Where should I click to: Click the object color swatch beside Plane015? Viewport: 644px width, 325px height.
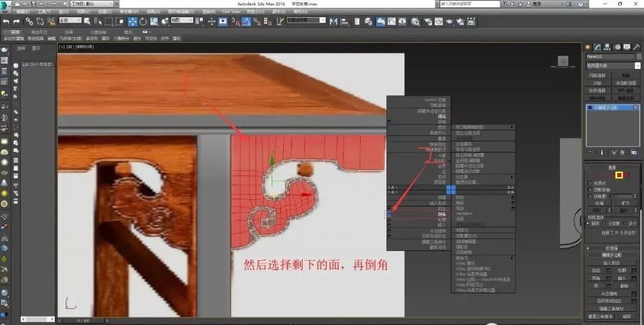[x=639, y=56]
